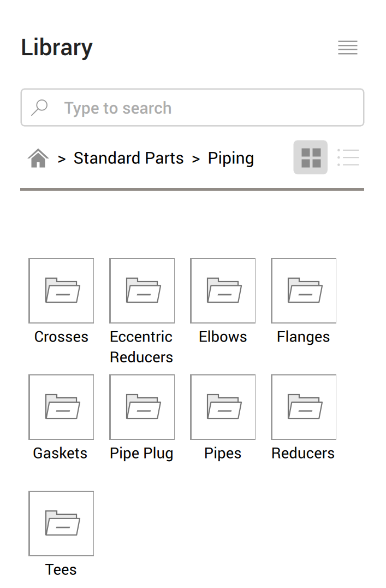Open the Reducers folder icon
This screenshot has height=588, width=386.
[304, 407]
